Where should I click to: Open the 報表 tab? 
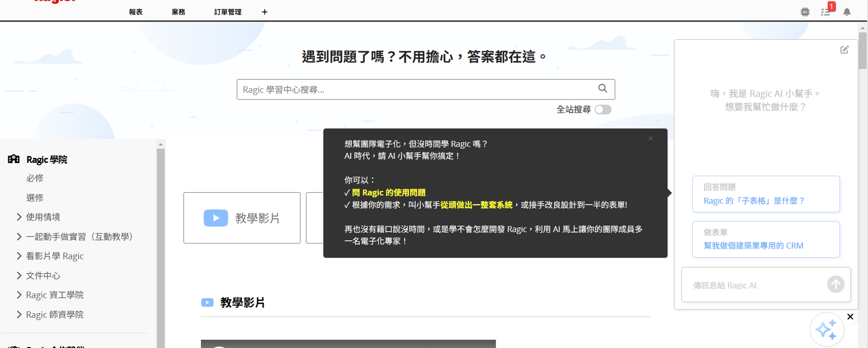pos(135,12)
